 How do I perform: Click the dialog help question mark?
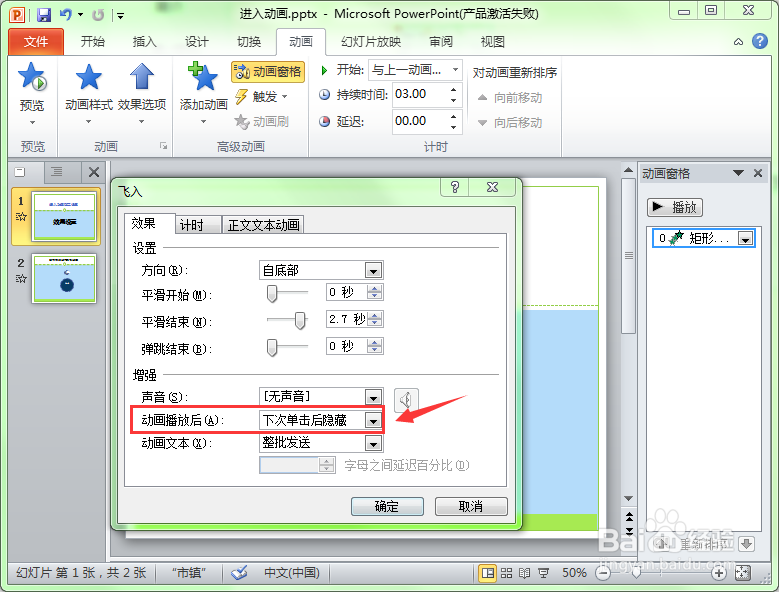[x=455, y=187]
